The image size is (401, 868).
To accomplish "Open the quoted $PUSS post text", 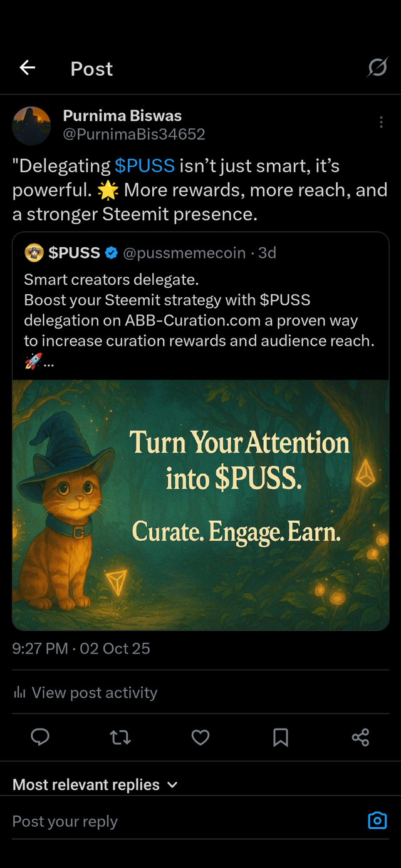I will (199, 320).
